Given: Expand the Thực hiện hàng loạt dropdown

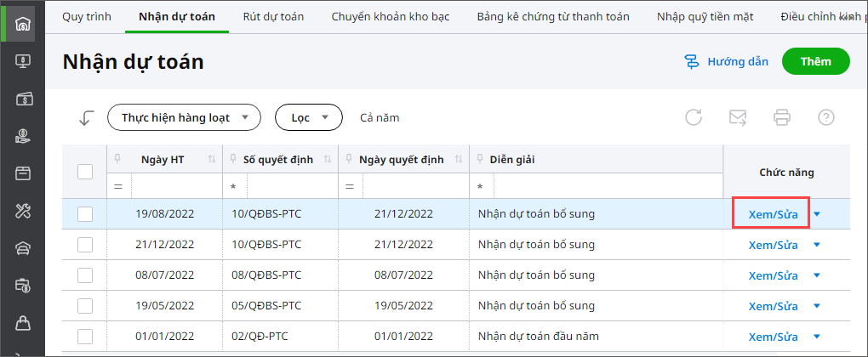Looking at the screenshot, I should pyautogui.click(x=184, y=118).
